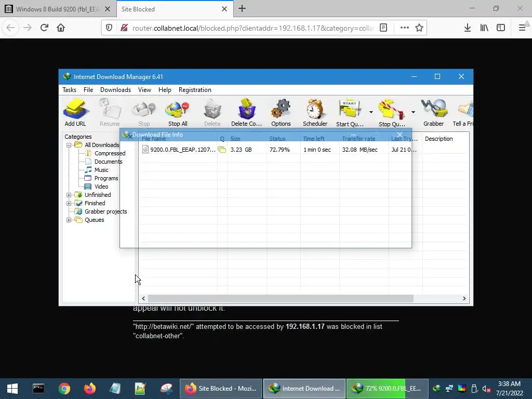Viewport: 532px width, 399px height.
Task: Open the Downloads menu
Action: 115,90
